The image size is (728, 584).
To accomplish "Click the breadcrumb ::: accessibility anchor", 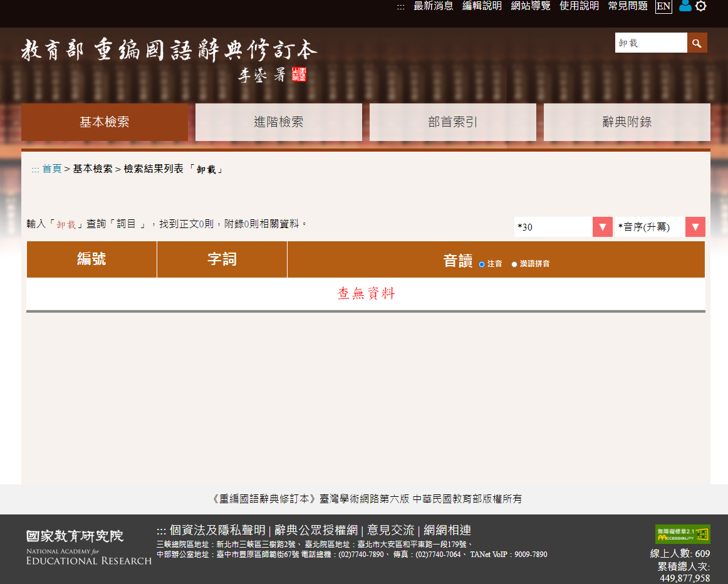I will pos(35,170).
